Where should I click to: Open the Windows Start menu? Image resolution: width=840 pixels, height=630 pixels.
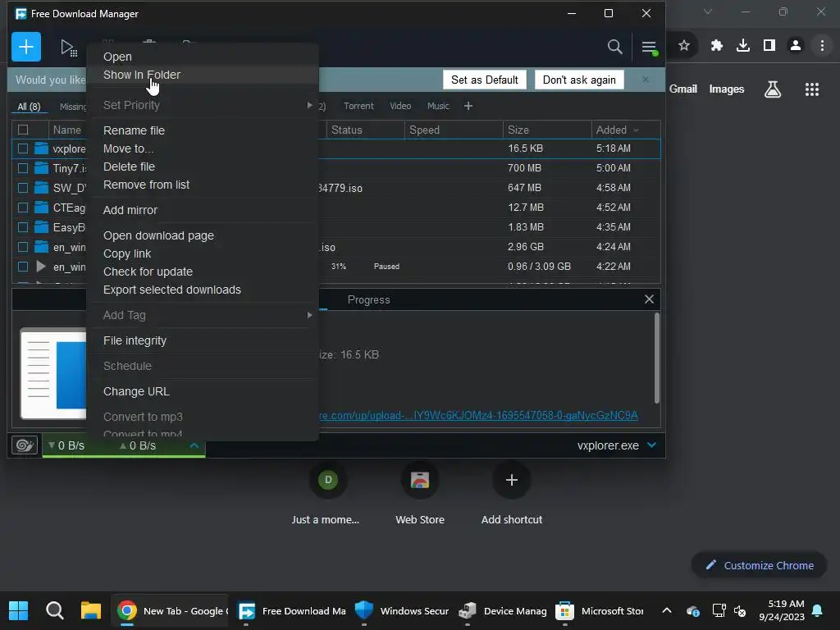[18, 610]
